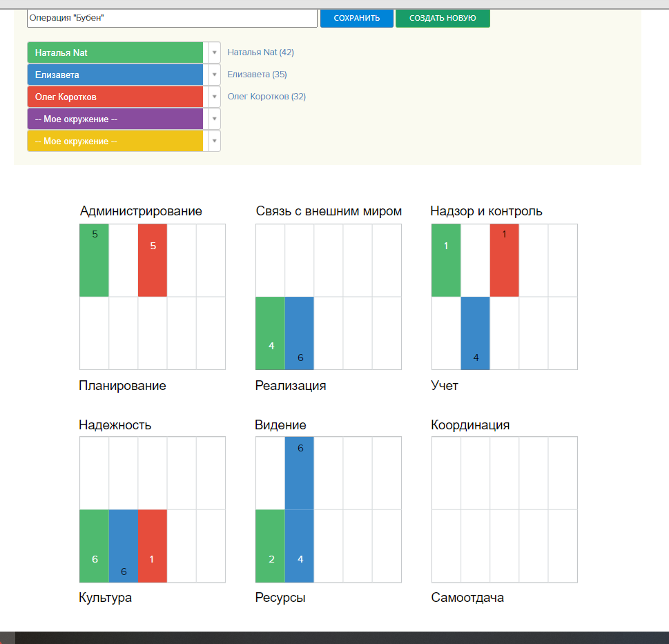Open the green Наталья Nat dropdown arrow
Viewport: 669px width, 644px height.
pos(214,53)
